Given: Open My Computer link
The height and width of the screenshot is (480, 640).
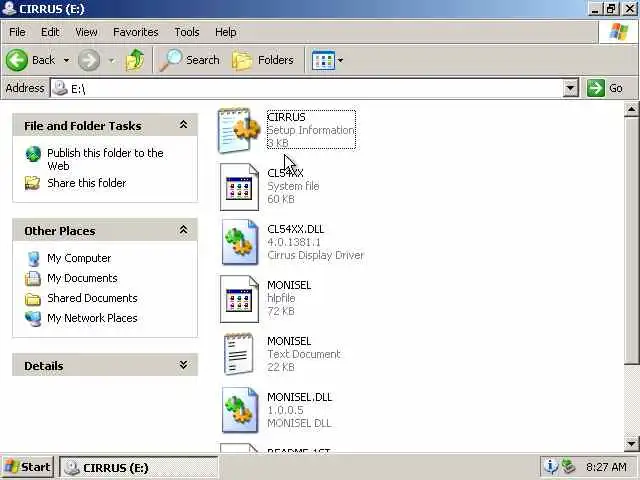Looking at the screenshot, I should point(79,258).
